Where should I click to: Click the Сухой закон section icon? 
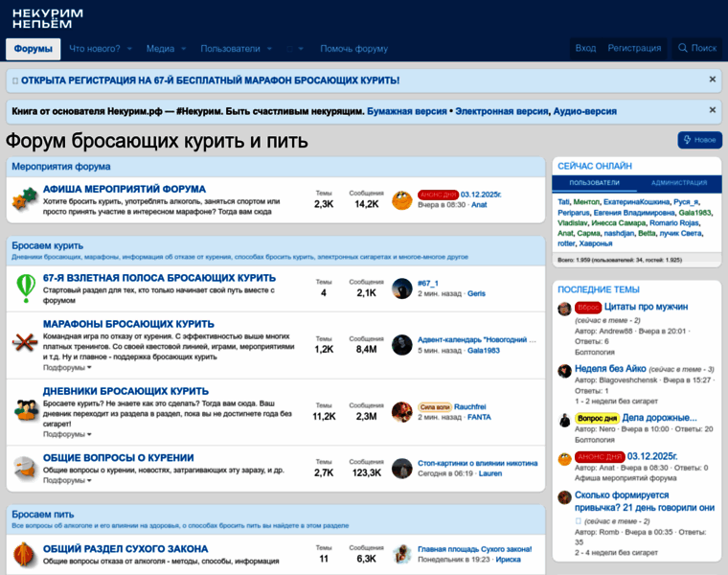[24, 554]
